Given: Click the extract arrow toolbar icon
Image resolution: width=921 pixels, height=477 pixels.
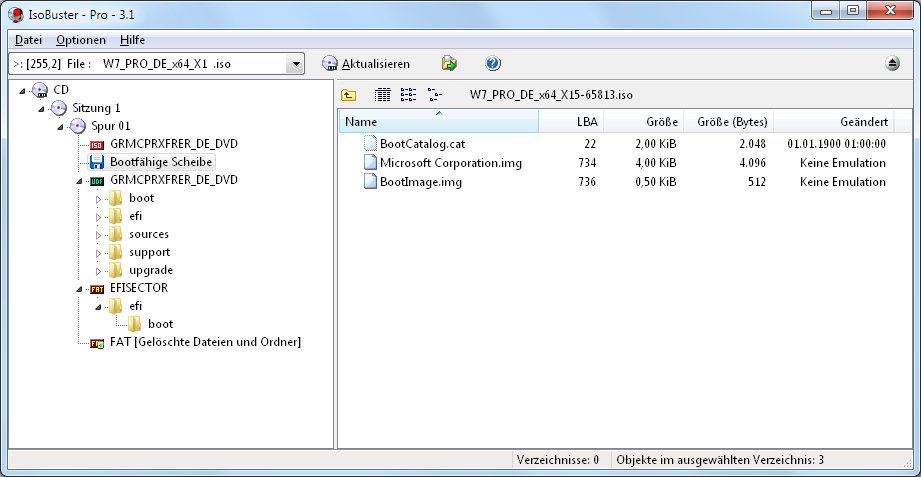Looking at the screenshot, I should coord(449,63).
